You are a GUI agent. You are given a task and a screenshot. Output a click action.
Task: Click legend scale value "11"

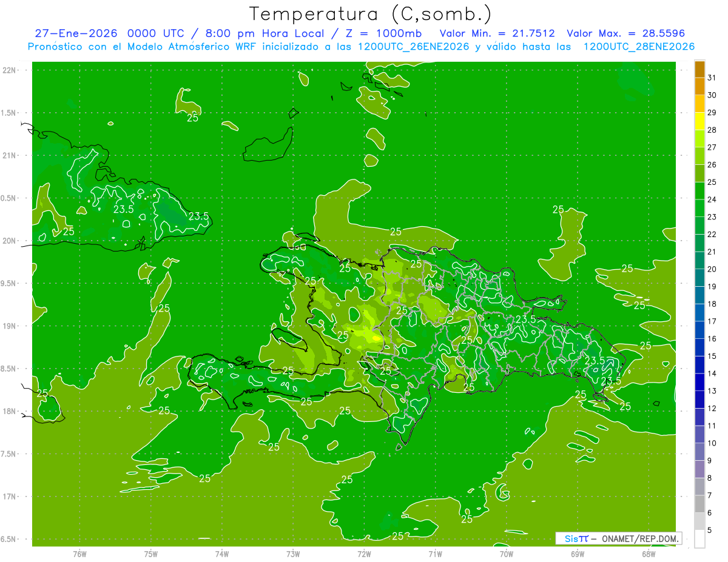(712, 426)
